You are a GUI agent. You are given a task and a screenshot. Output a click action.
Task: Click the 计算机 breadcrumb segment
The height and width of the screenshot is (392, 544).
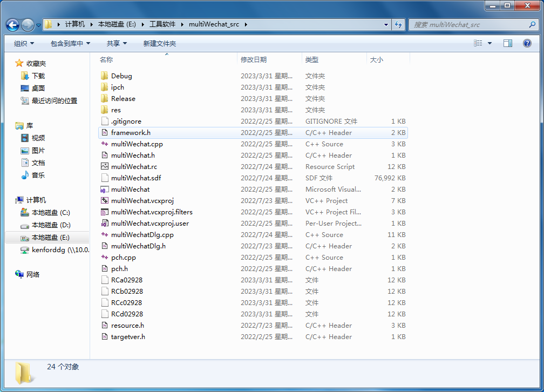pyautogui.click(x=75, y=24)
